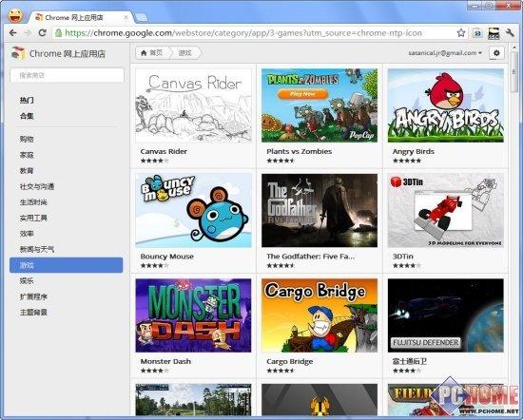Click the black-and-white extension icon in toolbar
Viewport: 523px width, 420px height.
point(494,33)
